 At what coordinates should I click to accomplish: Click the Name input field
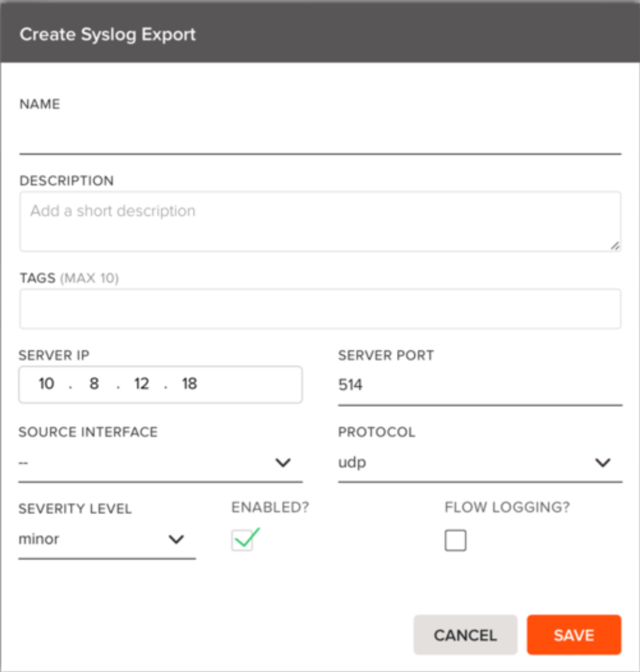pos(320,138)
